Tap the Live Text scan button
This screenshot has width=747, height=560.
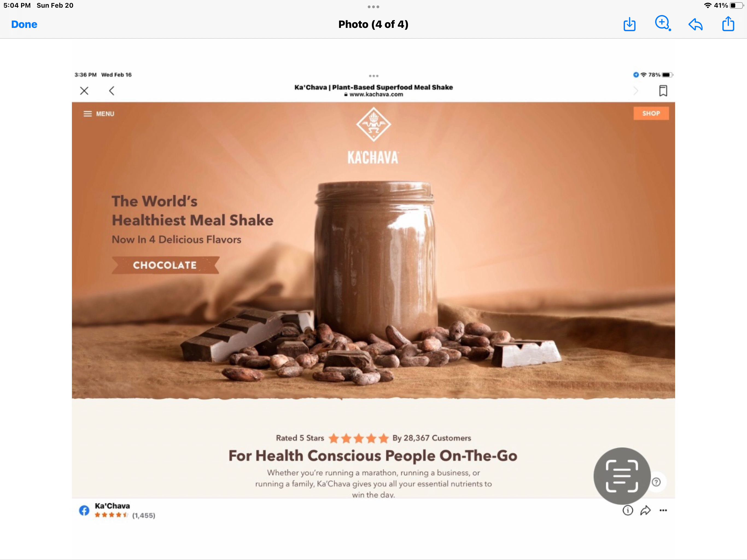click(622, 476)
